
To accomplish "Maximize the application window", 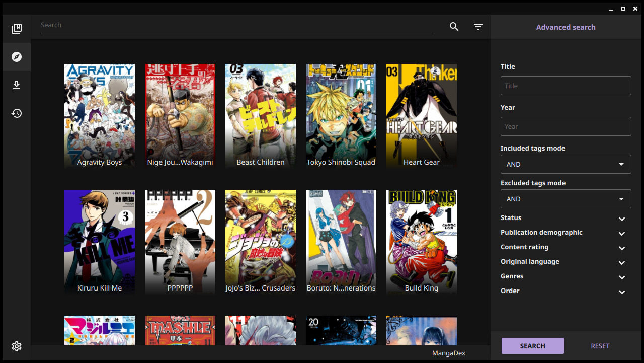I will click(x=623, y=8).
